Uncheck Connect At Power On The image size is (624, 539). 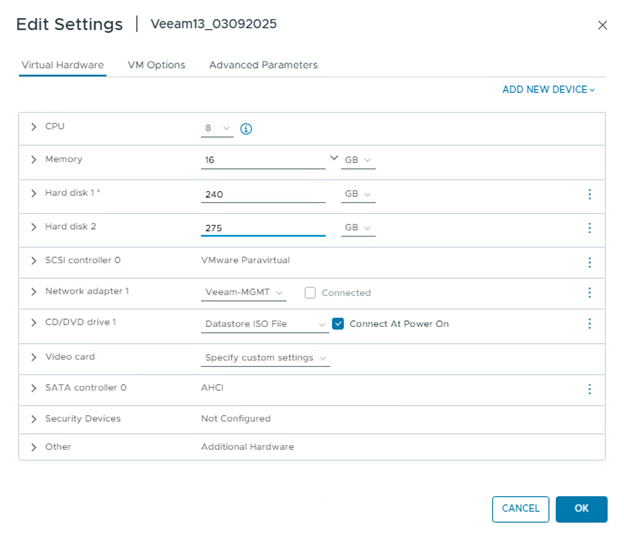click(x=338, y=324)
